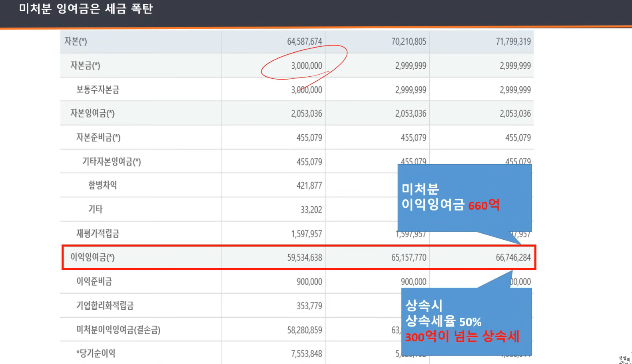Select the '기업합리화적립금' row label
This screenshot has height=364, width=632.
105,306
